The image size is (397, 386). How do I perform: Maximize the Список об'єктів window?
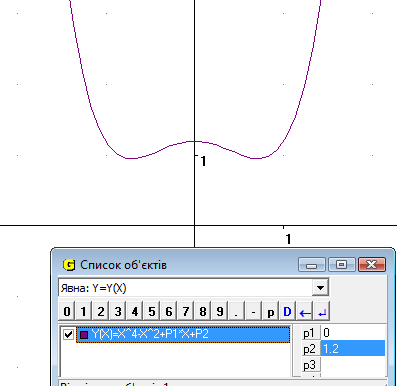[341, 265]
